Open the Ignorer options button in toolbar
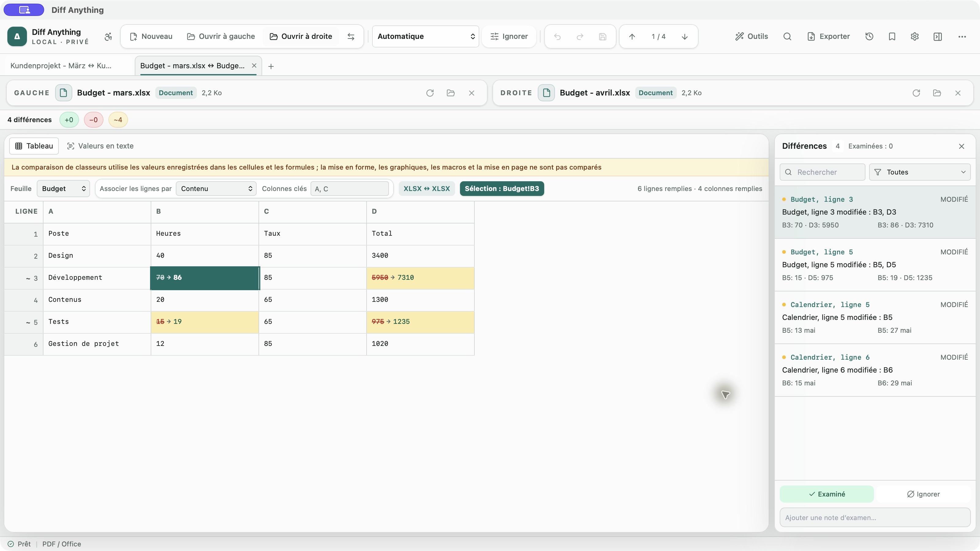 509,36
